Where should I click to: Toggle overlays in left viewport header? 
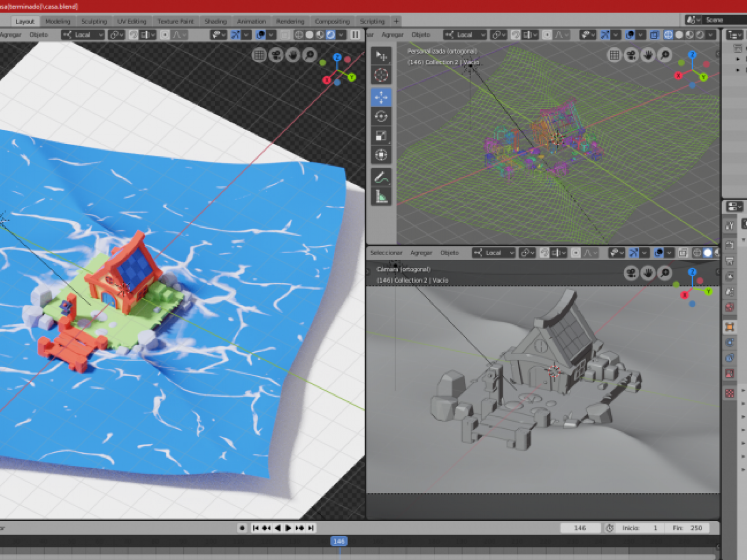[x=261, y=35]
